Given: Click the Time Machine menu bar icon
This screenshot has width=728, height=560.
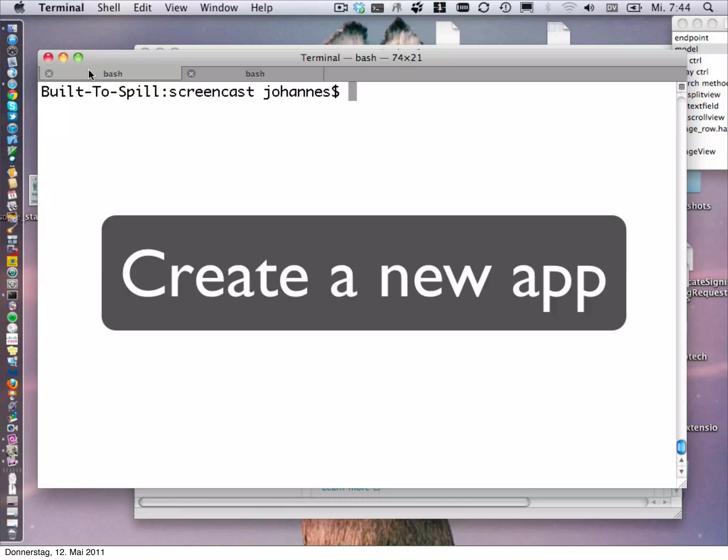Looking at the screenshot, I should pos(505,7).
